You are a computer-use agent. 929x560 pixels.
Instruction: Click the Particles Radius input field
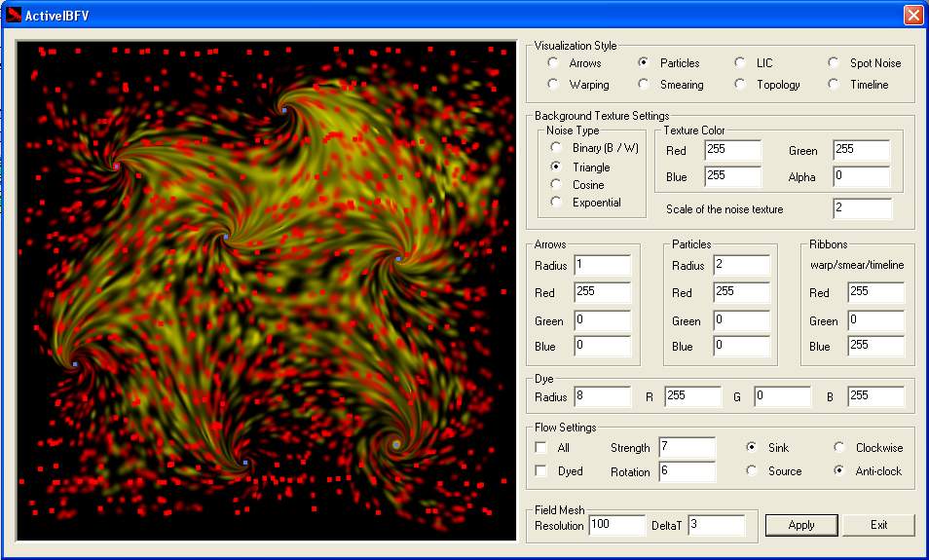click(x=740, y=266)
